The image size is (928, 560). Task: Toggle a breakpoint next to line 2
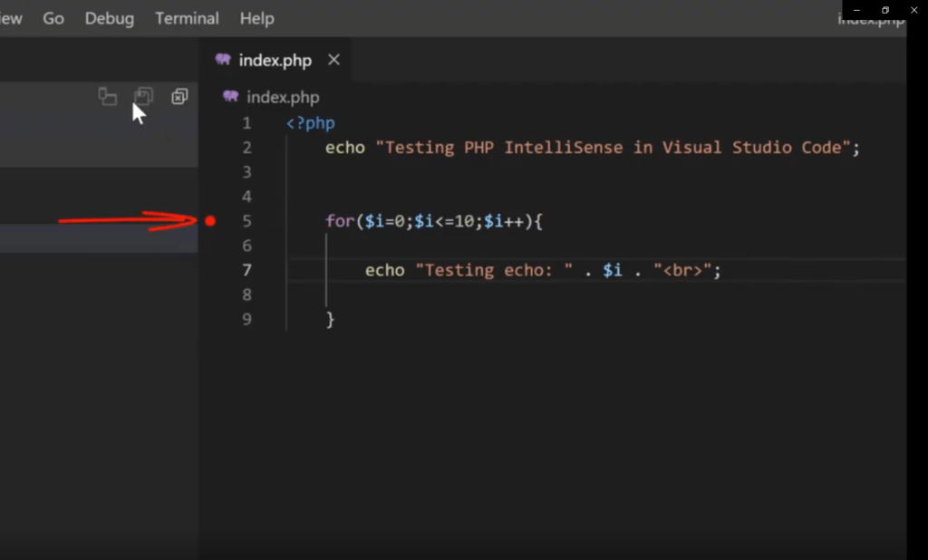[210, 147]
